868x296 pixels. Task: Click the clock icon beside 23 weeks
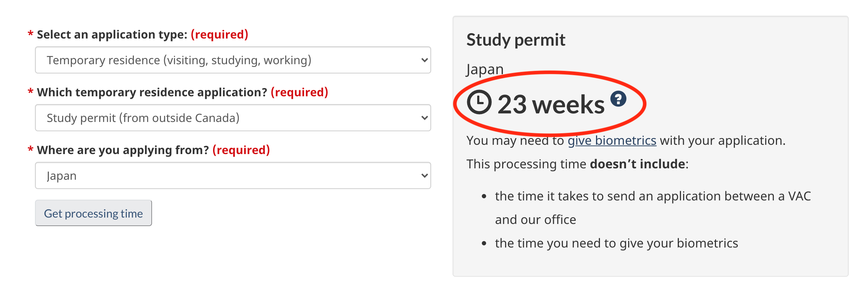click(479, 102)
